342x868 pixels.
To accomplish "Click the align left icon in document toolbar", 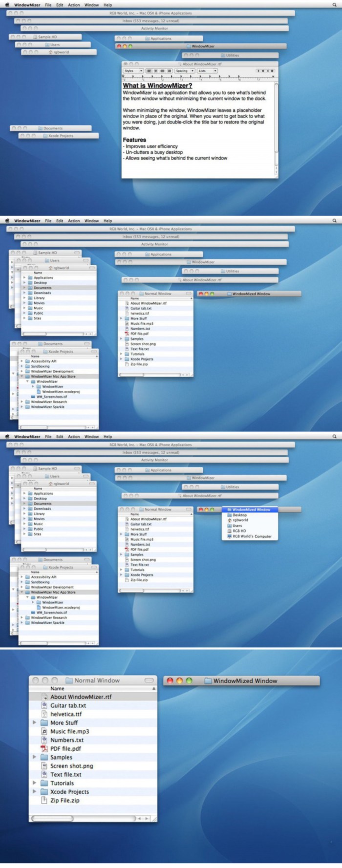I will tap(150, 71).
